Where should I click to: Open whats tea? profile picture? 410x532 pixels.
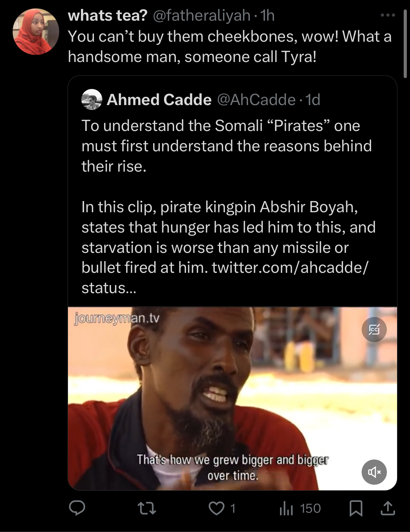click(36, 32)
